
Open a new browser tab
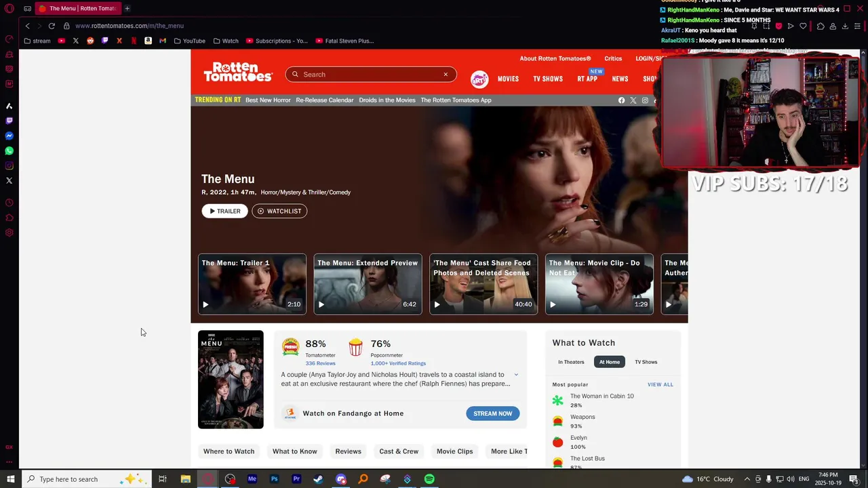(127, 8)
